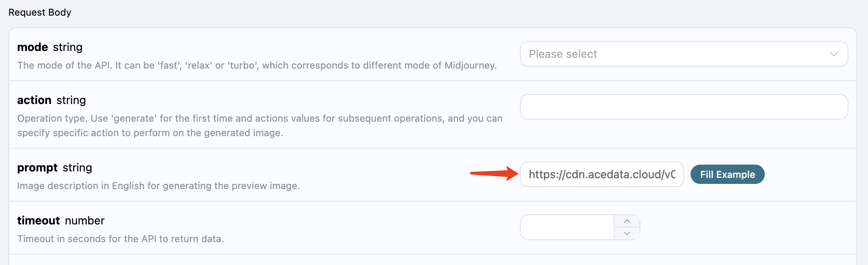Decrease timeout using the down arrow
This screenshot has height=265, width=868.
click(x=627, y=233)
